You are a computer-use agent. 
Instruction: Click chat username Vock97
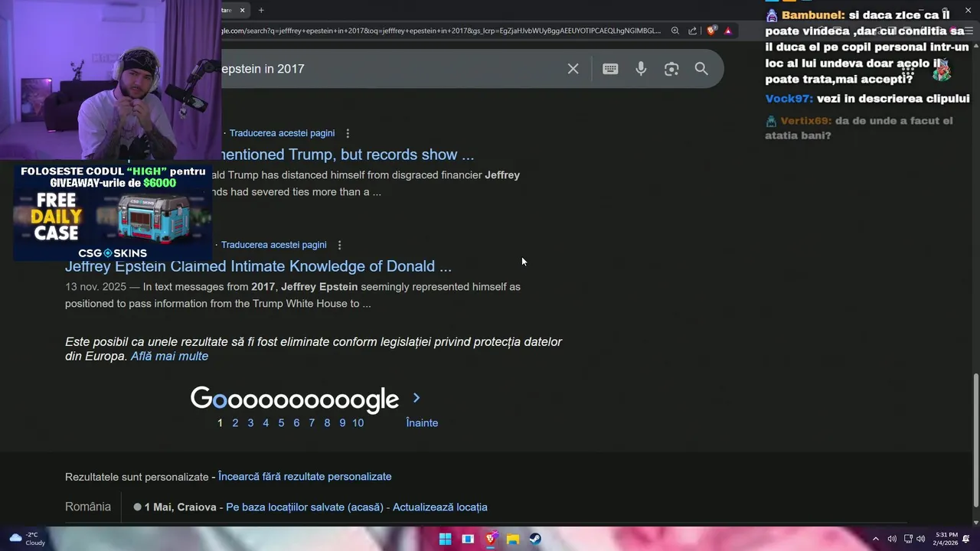coord(789,99)
